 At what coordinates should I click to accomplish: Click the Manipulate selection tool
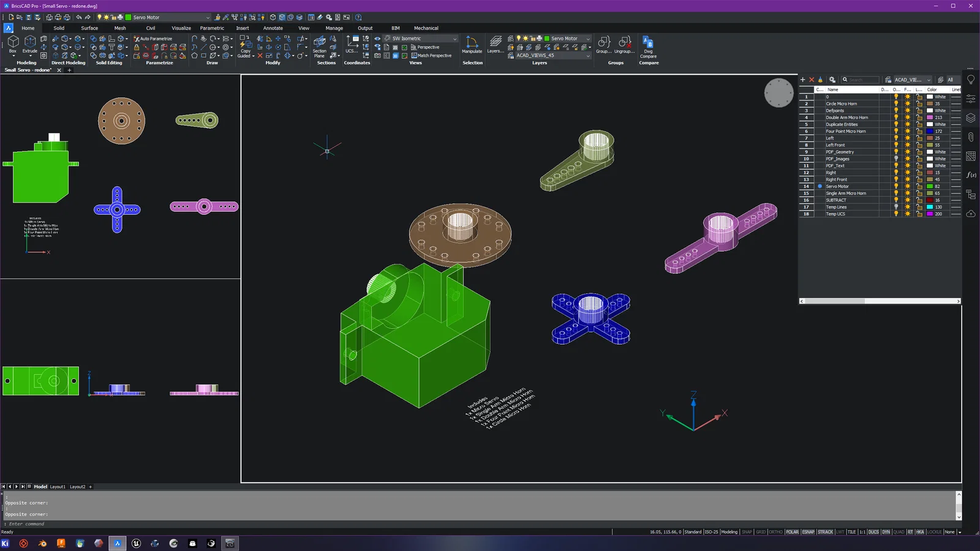472,45
